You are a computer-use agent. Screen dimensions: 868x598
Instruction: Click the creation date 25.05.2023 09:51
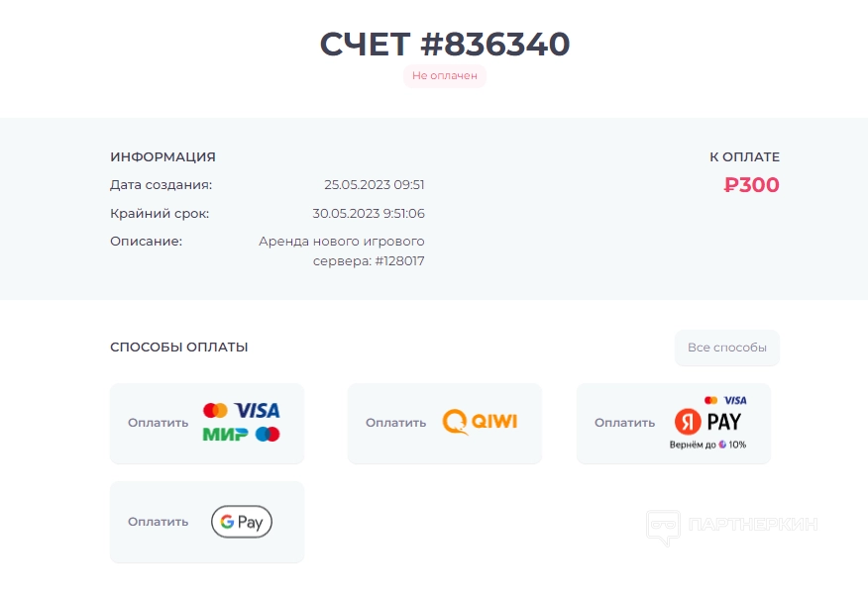coord(375,185)
